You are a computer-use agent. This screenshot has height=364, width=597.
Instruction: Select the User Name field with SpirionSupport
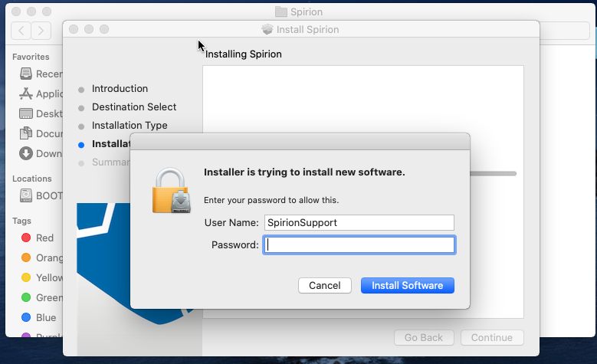click(x=359, y=223)
